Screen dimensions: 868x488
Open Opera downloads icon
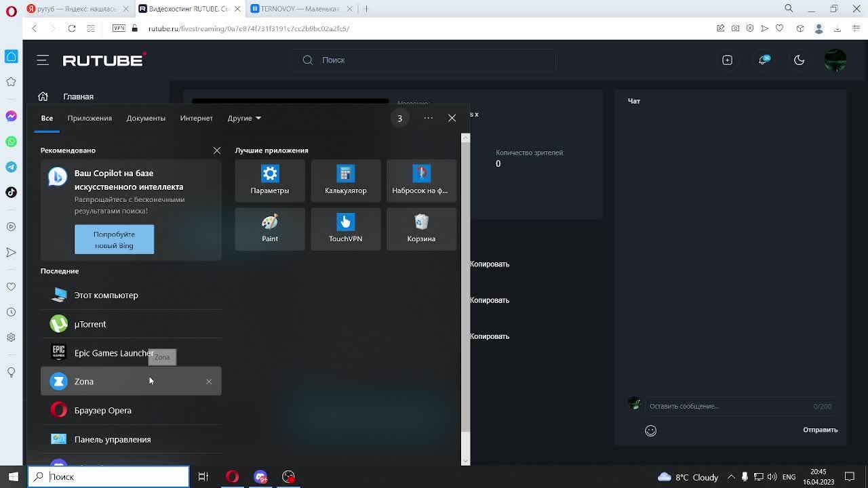(x=837, y=28)
